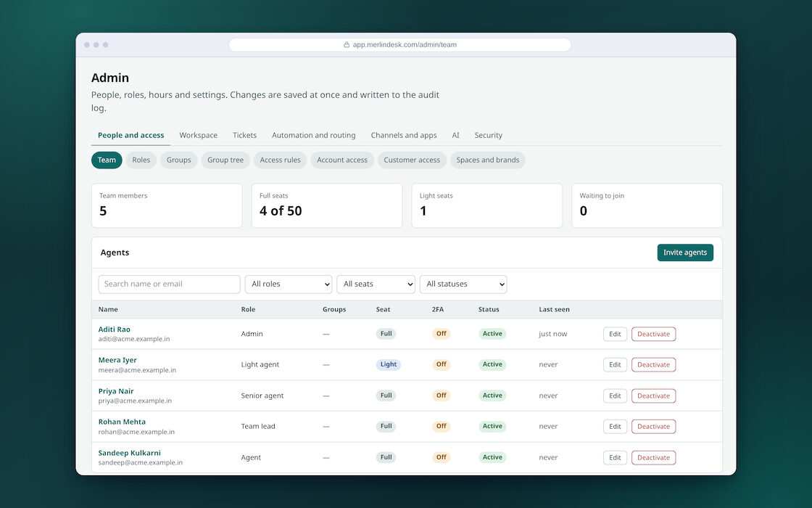The image size is (812, 508).
Task: Click the email sandeep@acme.example.in
Action: coord(141,462)
